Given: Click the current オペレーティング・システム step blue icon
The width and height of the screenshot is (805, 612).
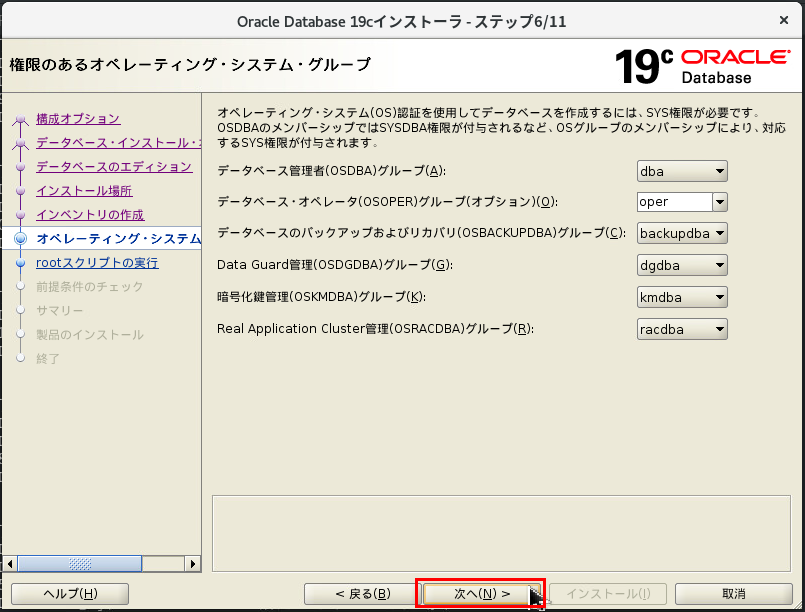Looking at the screenshot, I should coord(20,239).
